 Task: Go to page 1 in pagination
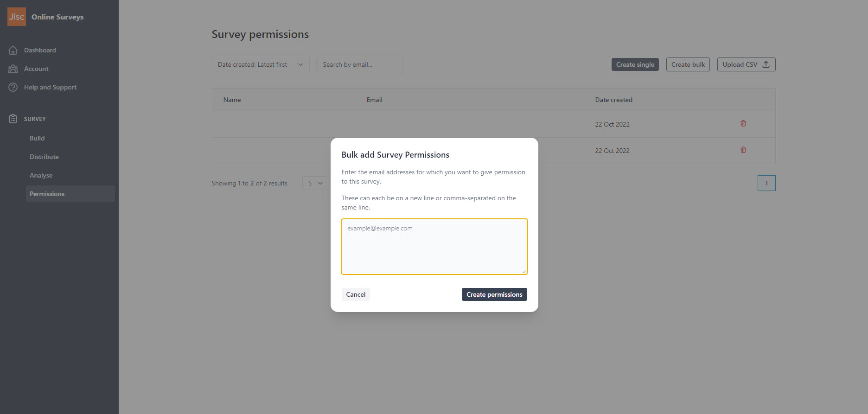(766, 183)
